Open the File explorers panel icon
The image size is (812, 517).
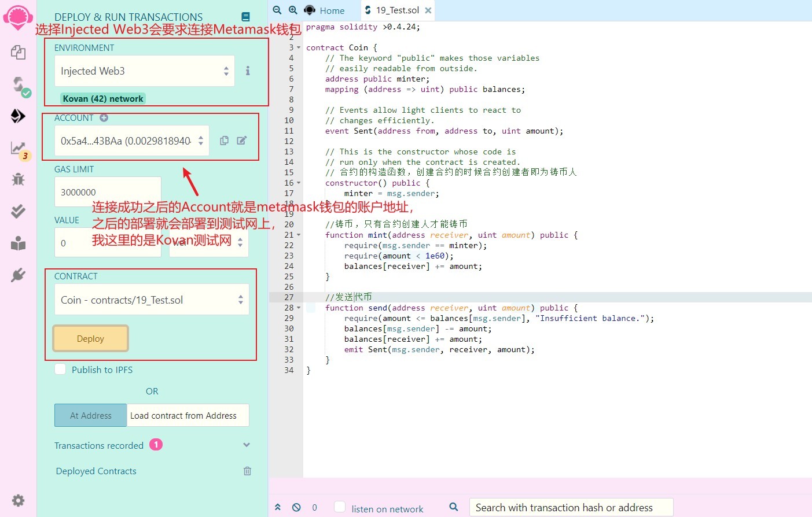18,52
